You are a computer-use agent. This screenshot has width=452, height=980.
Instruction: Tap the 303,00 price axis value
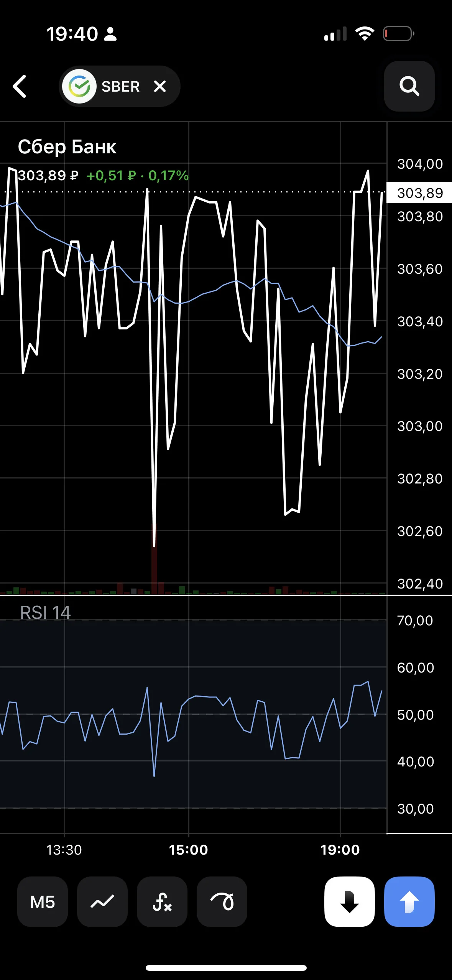point(420,426)
